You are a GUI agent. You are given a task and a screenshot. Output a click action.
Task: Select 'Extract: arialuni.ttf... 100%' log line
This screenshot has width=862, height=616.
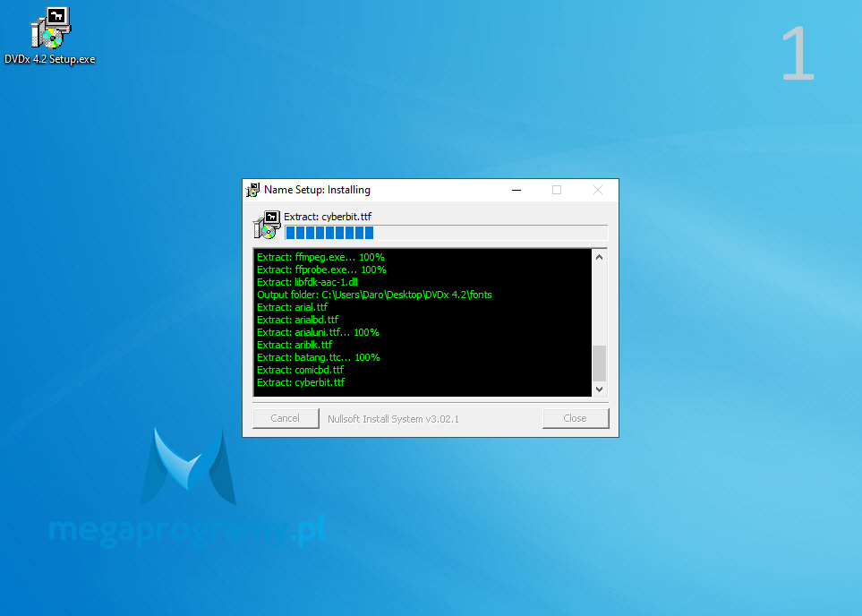[x=318, y=332]
